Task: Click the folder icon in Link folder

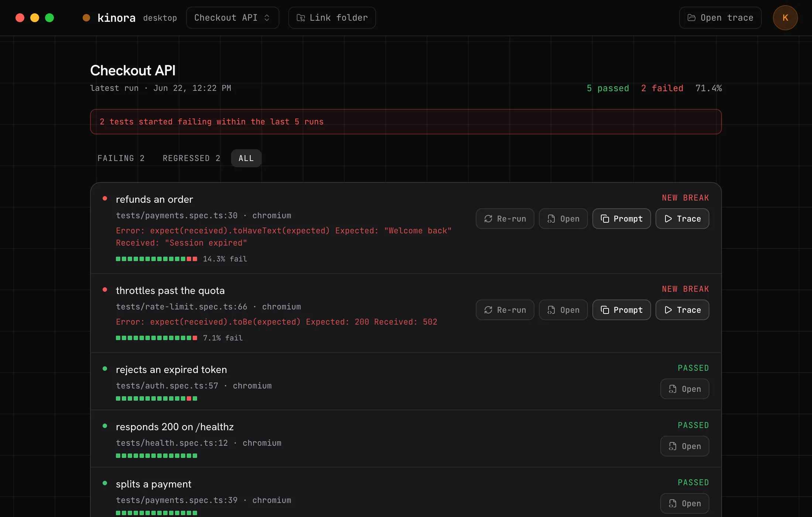Action: pyautogui.click(x=301, y=18)
